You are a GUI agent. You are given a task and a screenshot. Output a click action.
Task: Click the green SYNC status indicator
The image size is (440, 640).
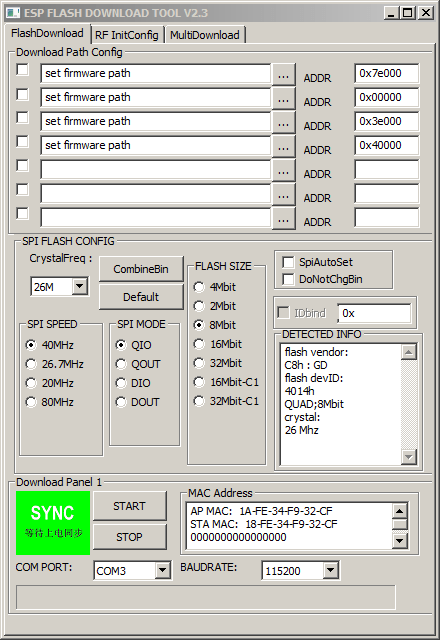point(53,523)
